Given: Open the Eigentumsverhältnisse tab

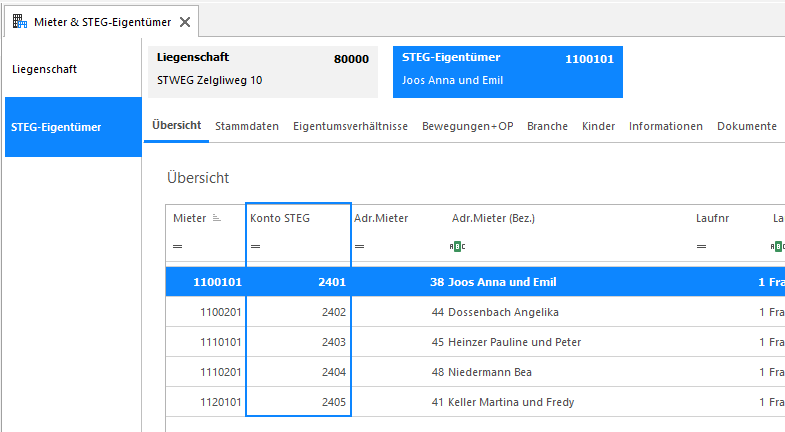Looking at the screenshot, I should click(350, 126).
